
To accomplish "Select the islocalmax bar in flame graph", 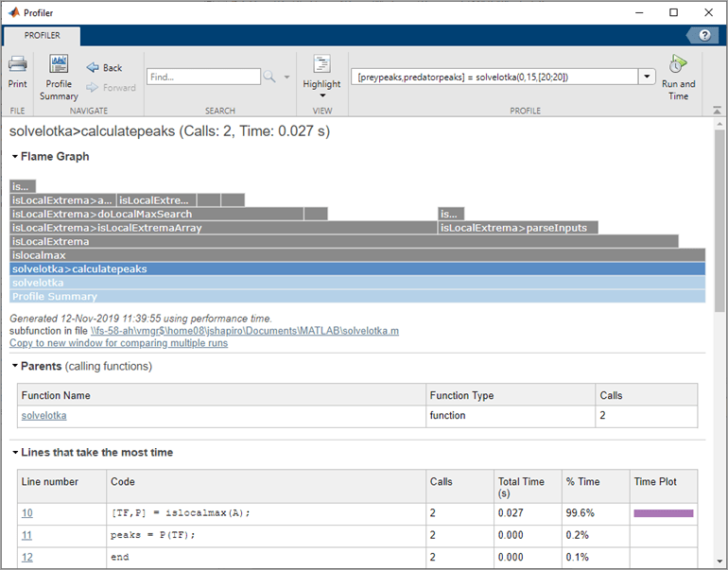I will click(357, 255).
